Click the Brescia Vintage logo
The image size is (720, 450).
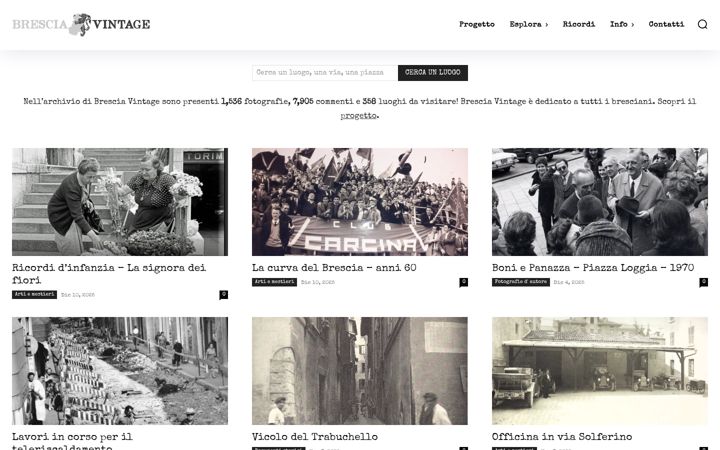[81, 24]
